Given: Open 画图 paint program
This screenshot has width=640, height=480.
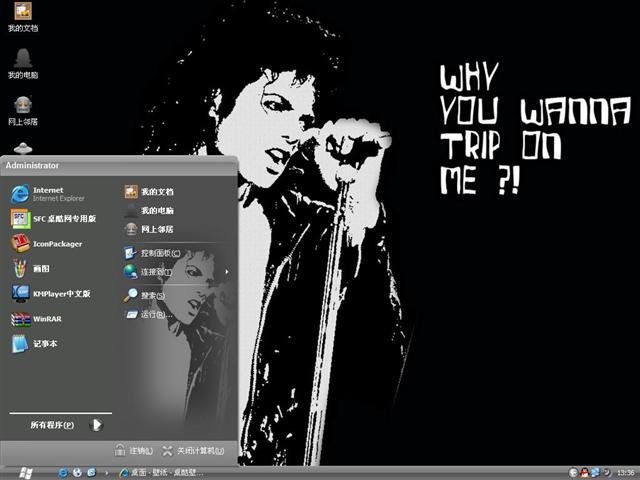Looking at the screenshot, I should [x=31, y=269].
